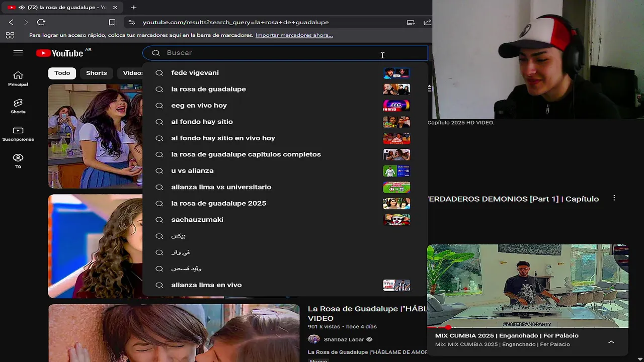The height and width of the screenshot is (362, 644).
Task: Open the first video thumbnail with schoolgirls laughing
Action: [96, 136]
